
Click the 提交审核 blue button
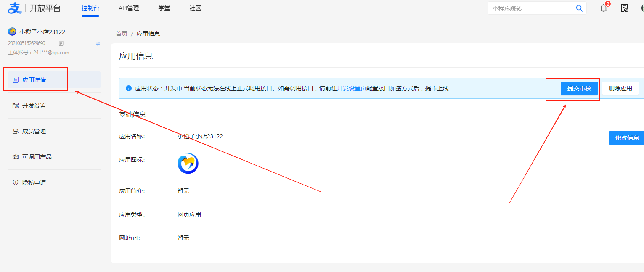(x=579, y=88)
